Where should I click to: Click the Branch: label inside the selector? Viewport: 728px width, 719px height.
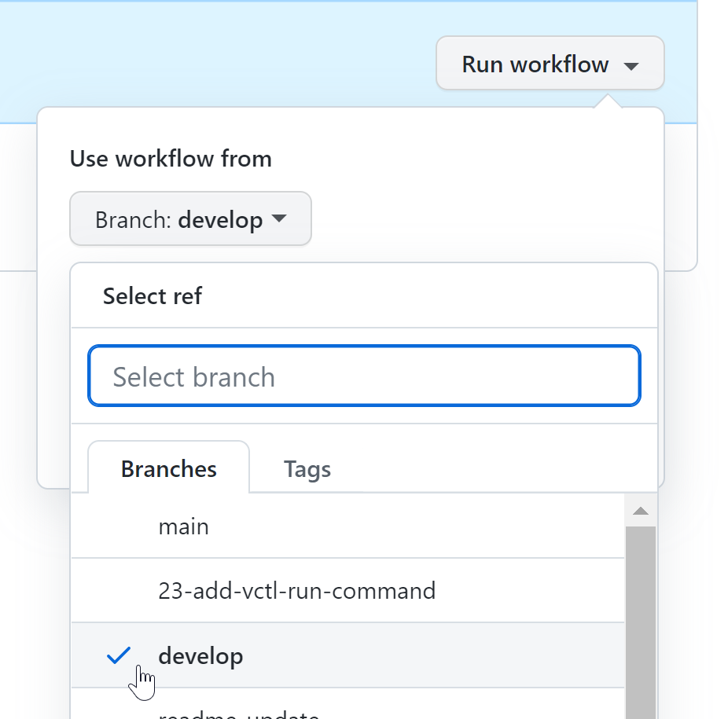coord(133,219)
